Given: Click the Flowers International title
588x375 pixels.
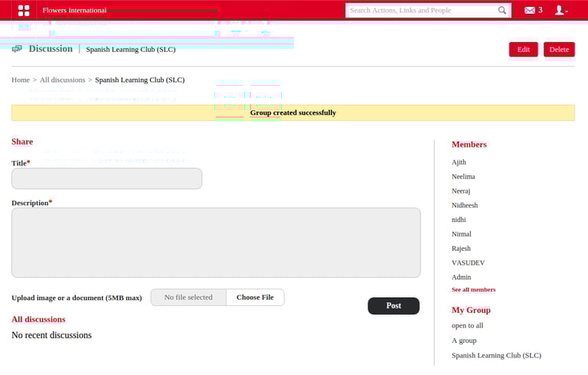Looking at the screenshot, I should click(x=74, y=10).
